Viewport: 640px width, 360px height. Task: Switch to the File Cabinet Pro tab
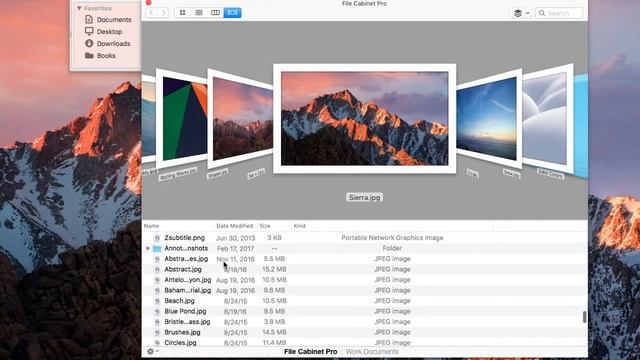pyautogui.click(x=311, y=351)
